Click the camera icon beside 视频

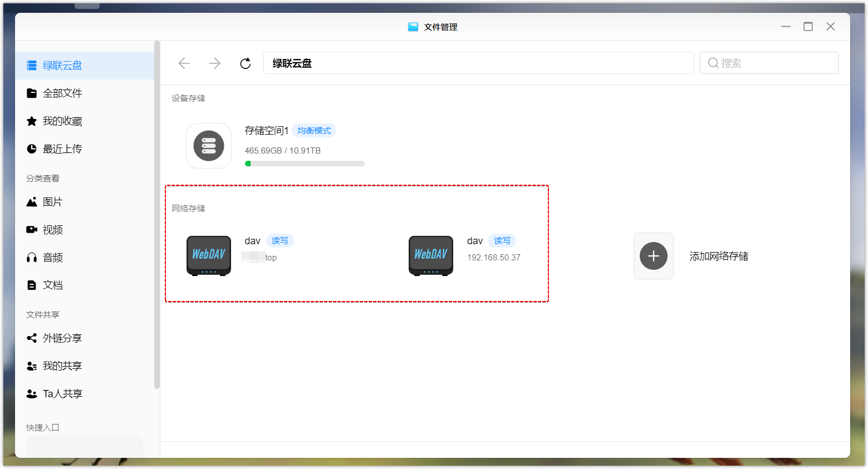[32, 229]
